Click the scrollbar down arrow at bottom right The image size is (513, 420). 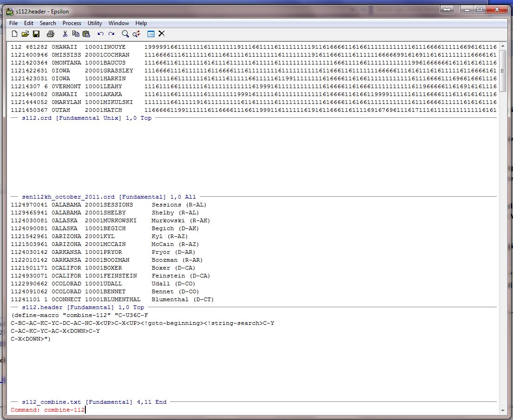pos(503,410)
